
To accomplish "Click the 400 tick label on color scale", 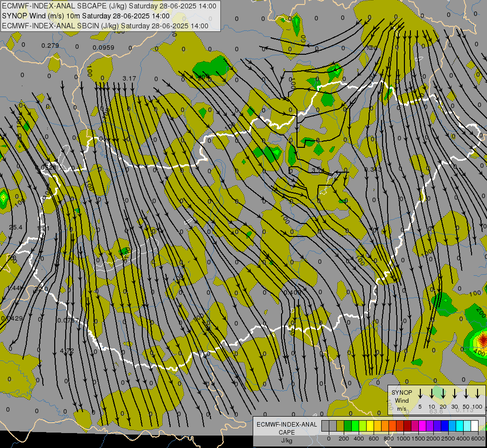I will point(359,439).
